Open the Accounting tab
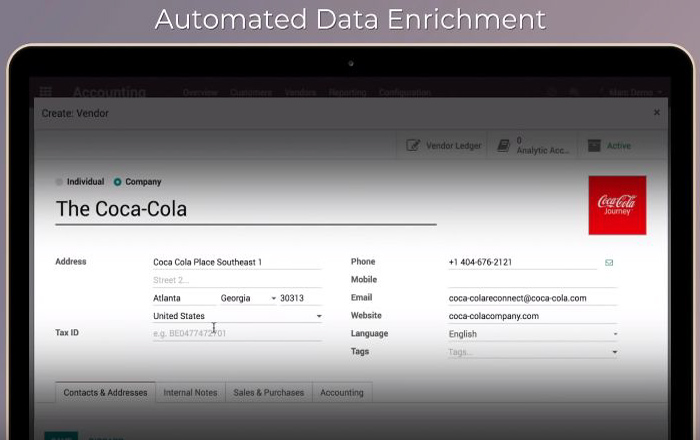 point(342,392)
